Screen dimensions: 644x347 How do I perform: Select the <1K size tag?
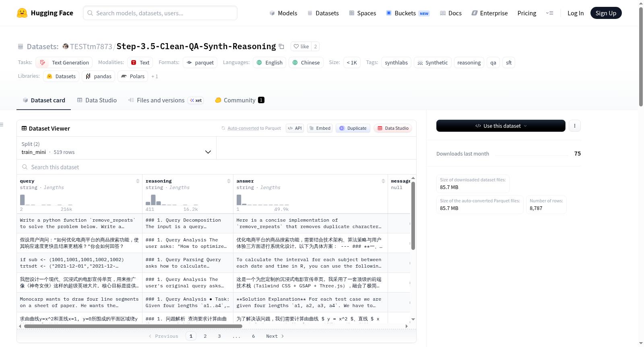[x=352, y=62]
